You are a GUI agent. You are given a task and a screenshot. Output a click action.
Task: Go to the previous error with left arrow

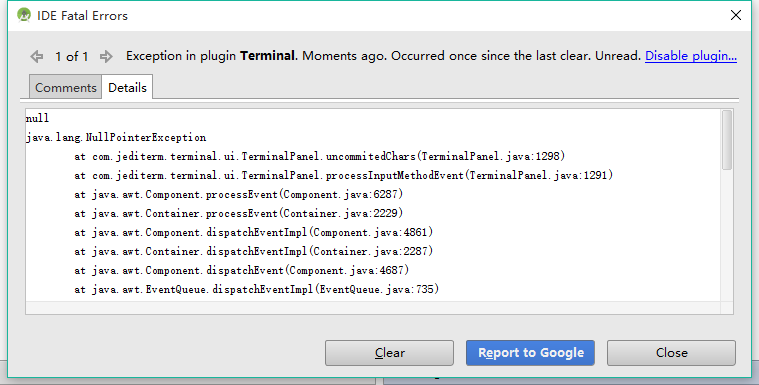coord(37,57)
